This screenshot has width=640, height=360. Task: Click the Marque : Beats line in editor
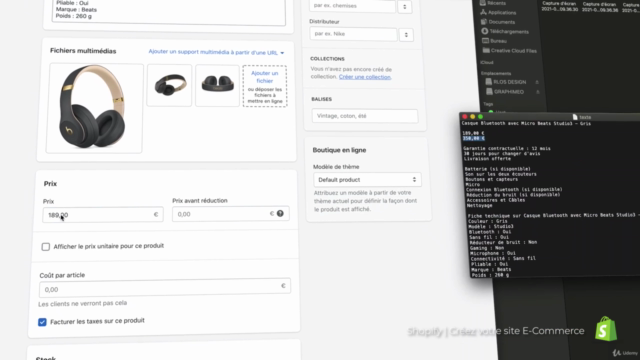(491, 269)
